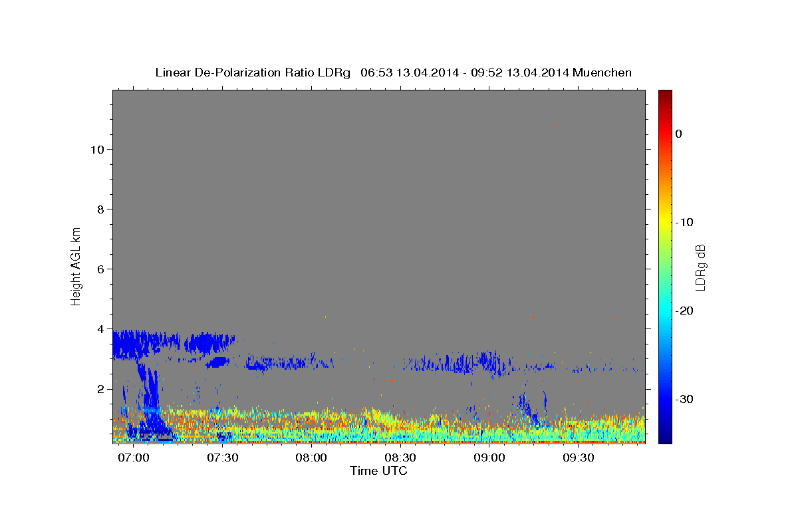The height and width of the screenshot is (532, 798).
Task: Click the end date '09:52 13.04.2014' in title
Action: tap(520, 72)
